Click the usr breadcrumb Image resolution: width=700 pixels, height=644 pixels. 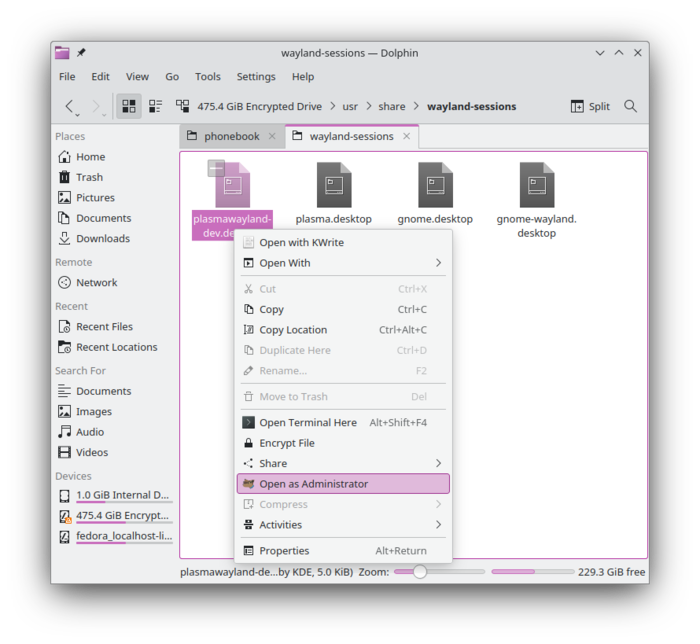pos(350,106)
